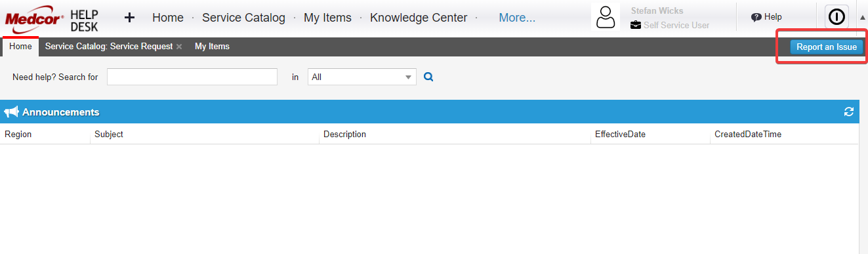Close the Service Catalog: Service Request tab
The width and height of the screenshot is (868, 254).
coord(179,47)
